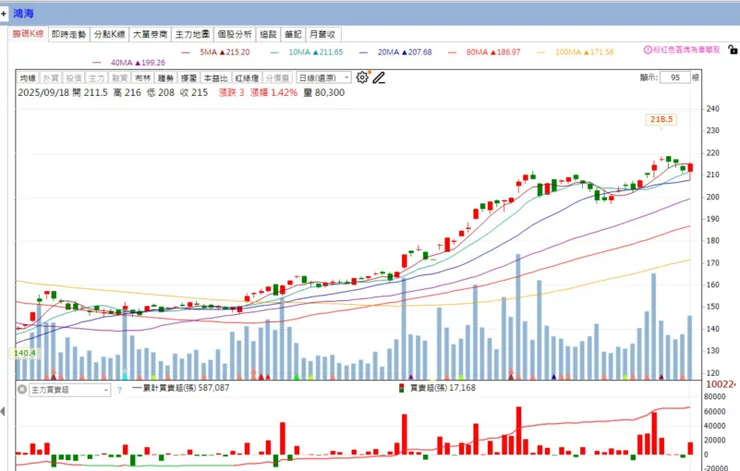Toggle the 投信 overlay button
The image size is (740, 471).
tap(74, 78)
